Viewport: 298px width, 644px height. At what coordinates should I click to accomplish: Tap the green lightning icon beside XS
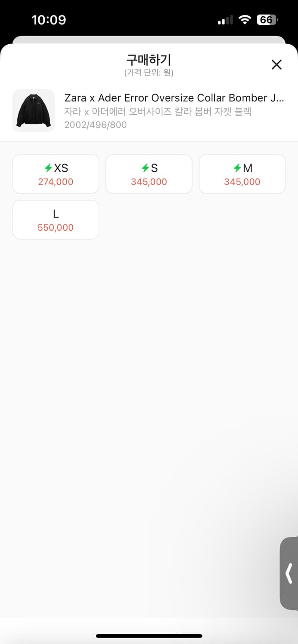coord(48,168)
